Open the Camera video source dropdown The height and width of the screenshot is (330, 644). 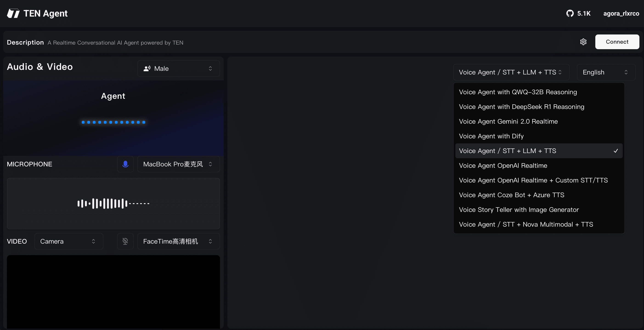(x=69, y=241)
